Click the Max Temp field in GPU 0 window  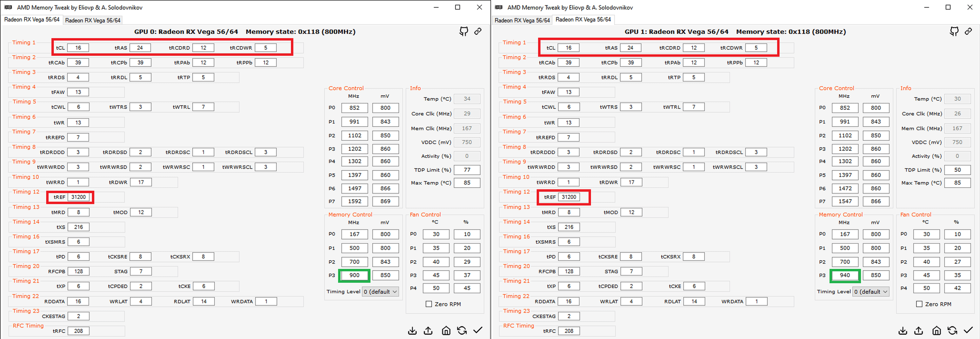click(x=467, y=183)
